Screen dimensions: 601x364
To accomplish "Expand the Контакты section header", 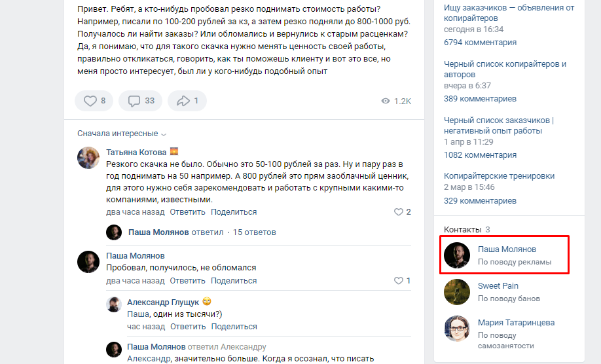I will 462,229.
